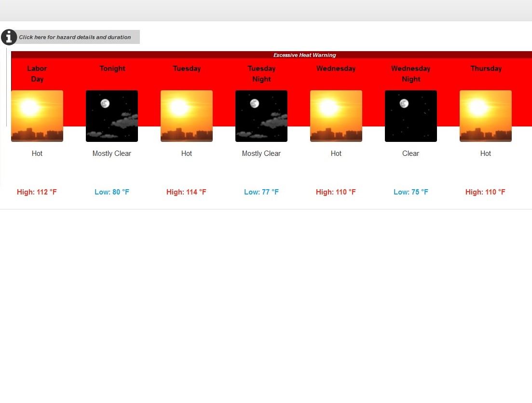This screenshot has width=532, height=403.
Task: Click the Low: 77 °F temperature
Action: click(x=261, y=192)
